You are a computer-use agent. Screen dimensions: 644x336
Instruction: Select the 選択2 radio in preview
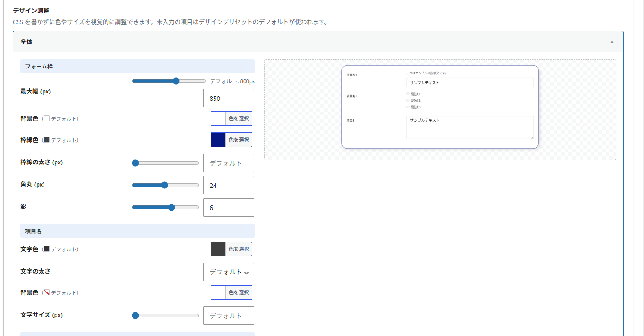pyautogui.click(x=408, y=100)
